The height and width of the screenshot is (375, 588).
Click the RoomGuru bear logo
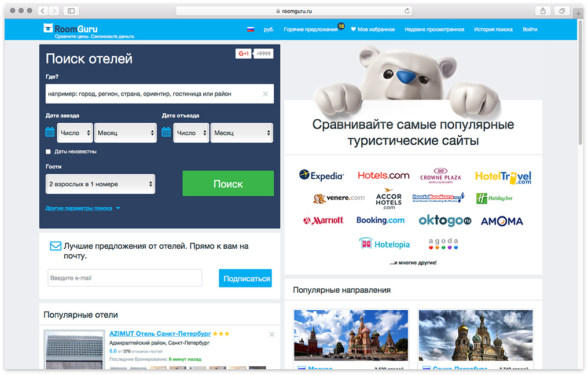coord(49,28)
